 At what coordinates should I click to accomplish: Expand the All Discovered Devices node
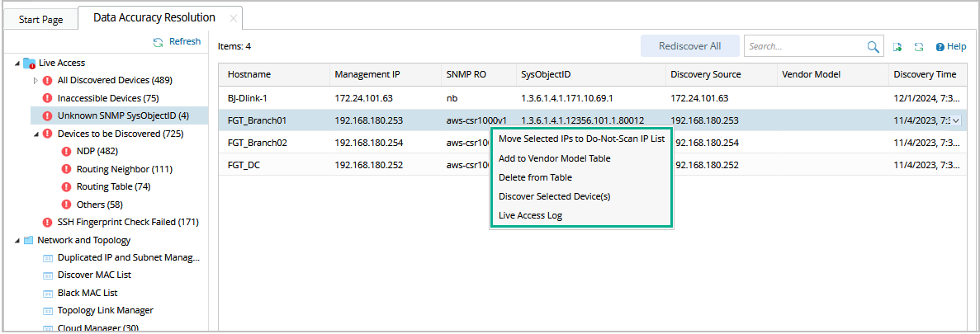(36, 81)
